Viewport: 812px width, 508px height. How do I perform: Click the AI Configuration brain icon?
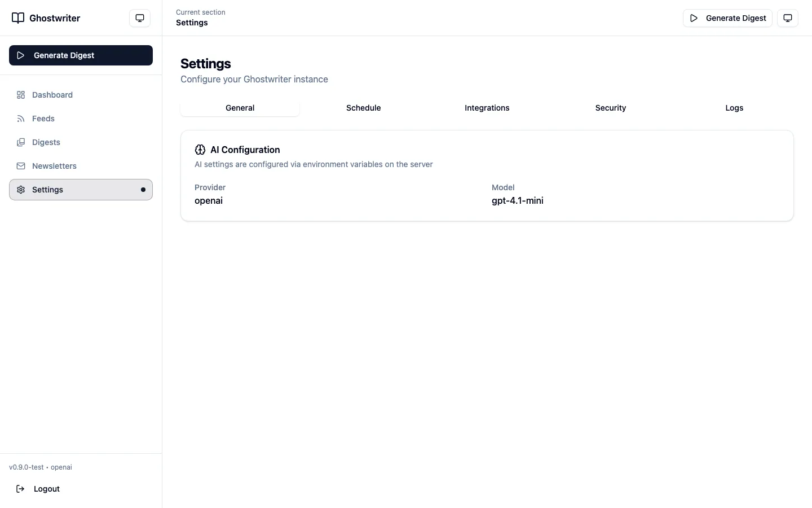pos(200,150)
